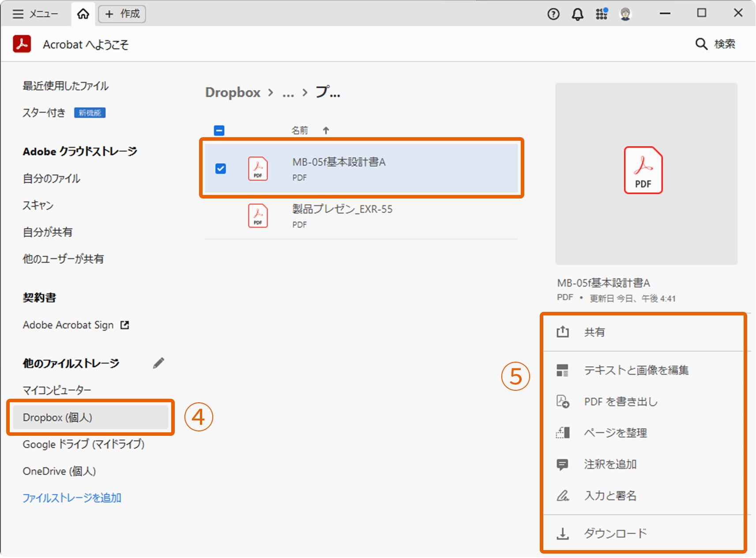The image size is (756, 558).
Task: Click the 共有 share icon
Action: pyautogui.click(x=562, y=332)
